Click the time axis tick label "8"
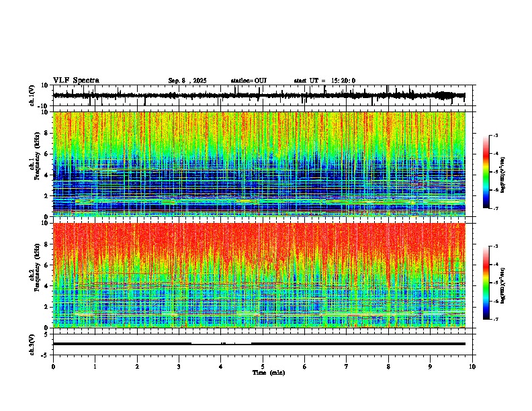Image resolution: width=532 pixels, height=411 pixels. 388,367
